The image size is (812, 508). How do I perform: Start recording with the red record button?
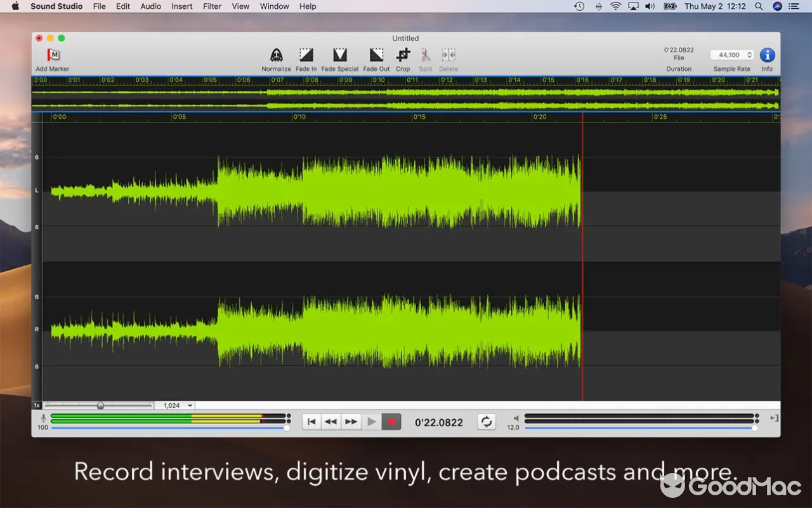tap(391, 421)
